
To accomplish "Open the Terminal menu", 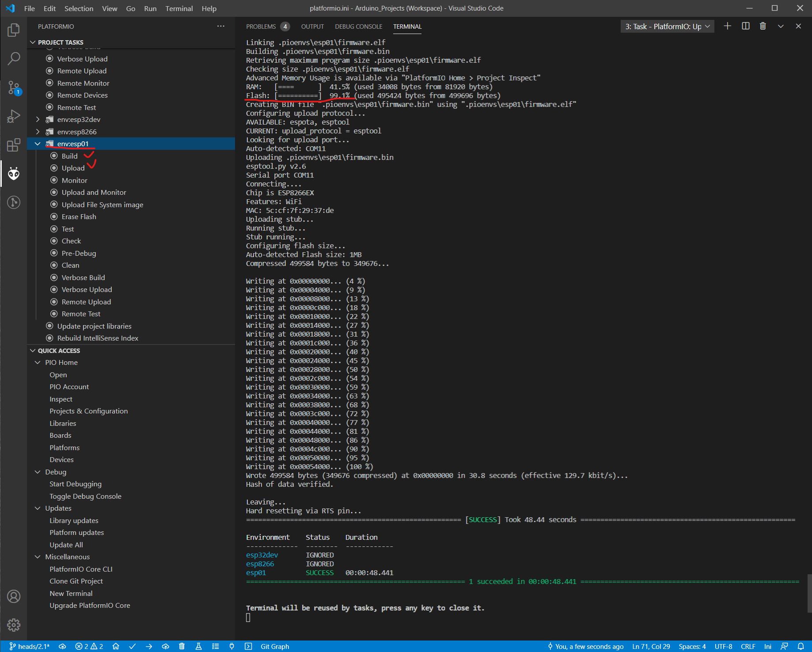I will pyautogui.click(x=179, y=8).
